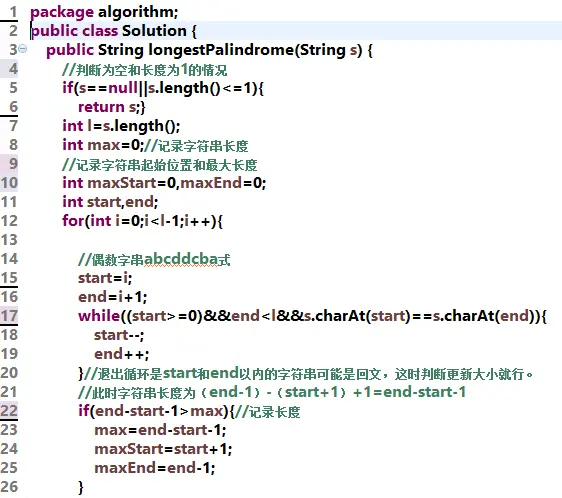The width and height of the screenshot is (562, 498).
Task: Click the comment after brace on line 20
Action: tap(309, 374)
